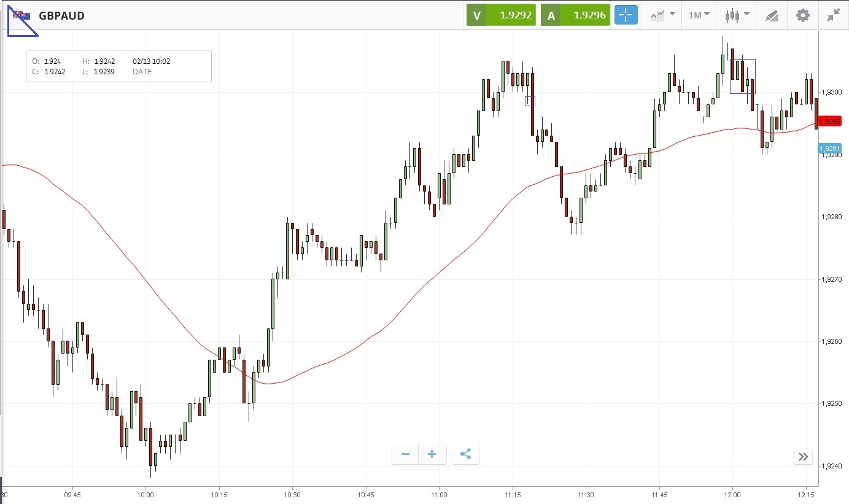Click the GBPAUD currency pair flag icon
The image size is (849, 504).
tap(21, 15)
